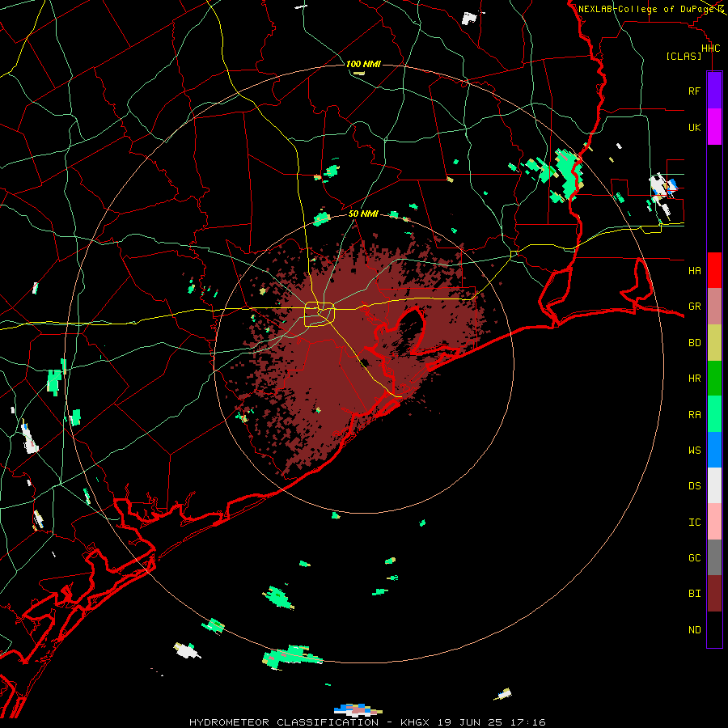Click the 50 NMI range ring label

point(363,214)
